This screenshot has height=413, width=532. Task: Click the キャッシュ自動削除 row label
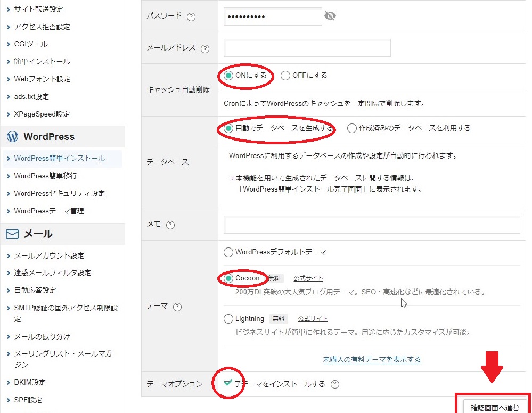(x=178, y=89)
